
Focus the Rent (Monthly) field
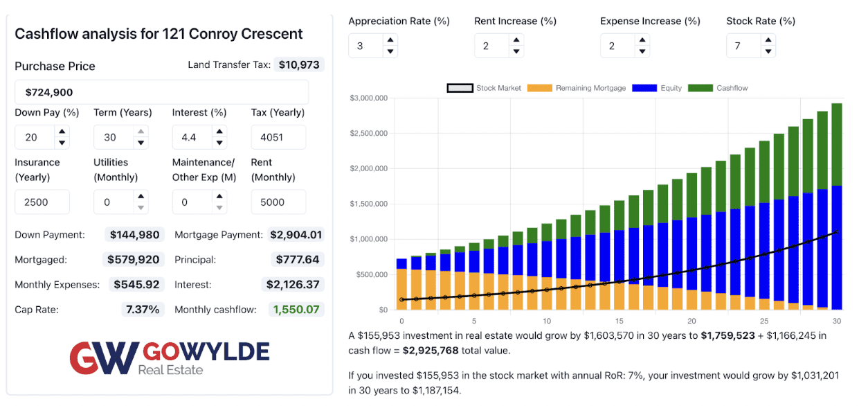[x=278, y=202]
